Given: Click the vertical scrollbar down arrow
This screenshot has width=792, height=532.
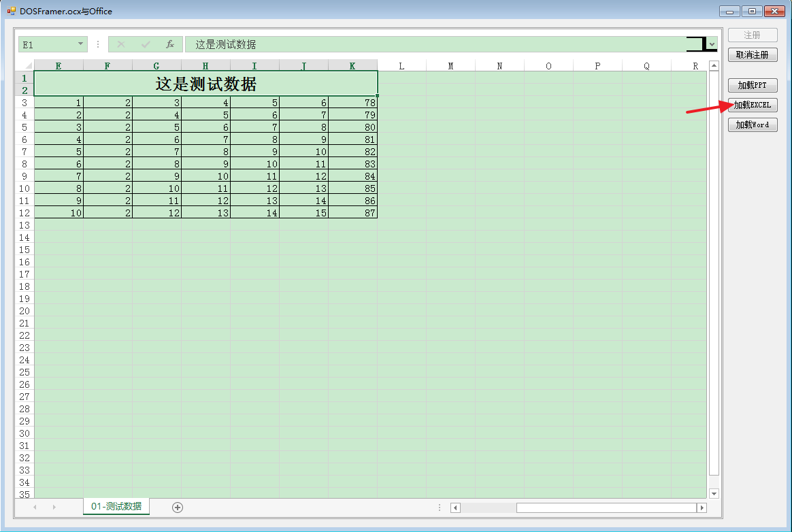Looking at the screenshot, I should [714, 493].
